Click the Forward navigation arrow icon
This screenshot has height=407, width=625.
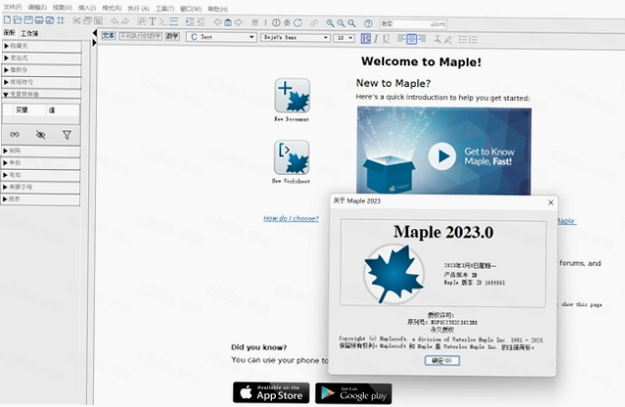[238, 22]
